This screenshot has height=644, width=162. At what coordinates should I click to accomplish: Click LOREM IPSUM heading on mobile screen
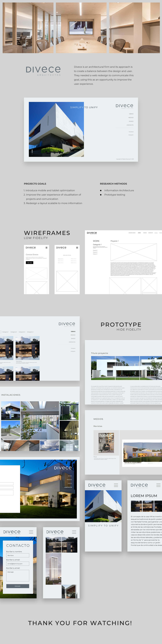[144, 496]
